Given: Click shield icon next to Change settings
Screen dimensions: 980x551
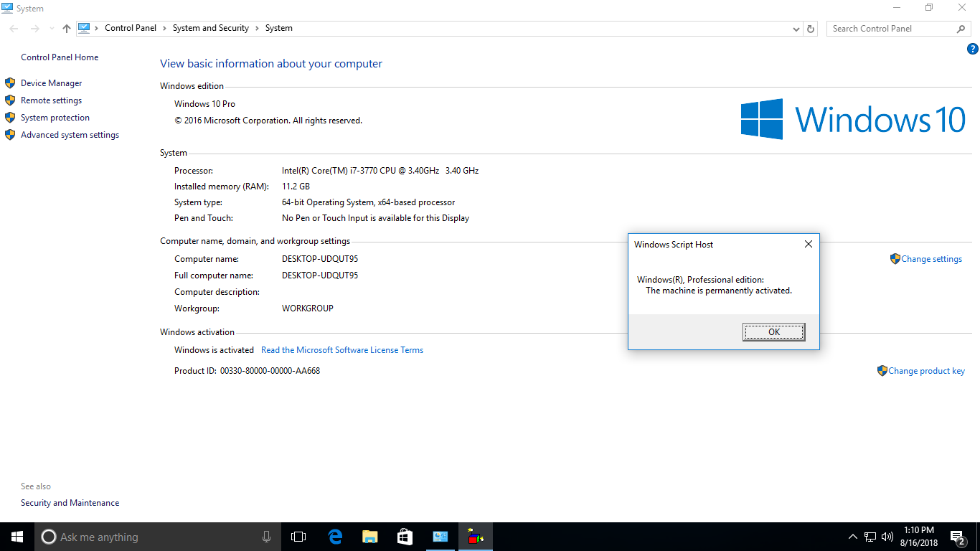Looking at the screenshot, I should (x=895, y=259).
